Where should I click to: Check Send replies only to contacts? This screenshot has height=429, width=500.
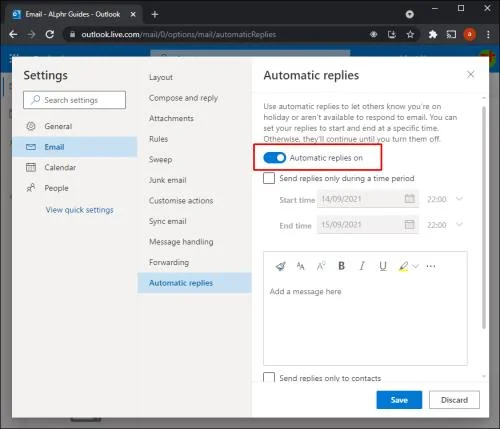point(269,378)
